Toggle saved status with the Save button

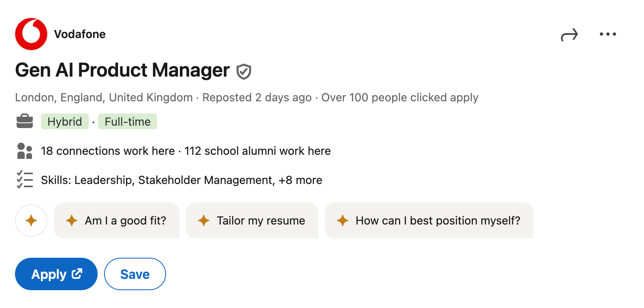click(x=135, y=274)
